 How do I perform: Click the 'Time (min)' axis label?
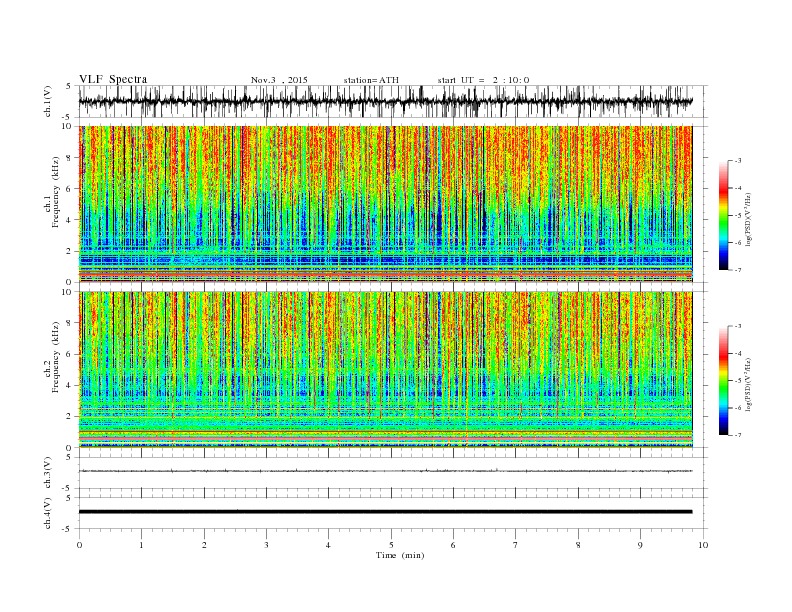(400, 555)
